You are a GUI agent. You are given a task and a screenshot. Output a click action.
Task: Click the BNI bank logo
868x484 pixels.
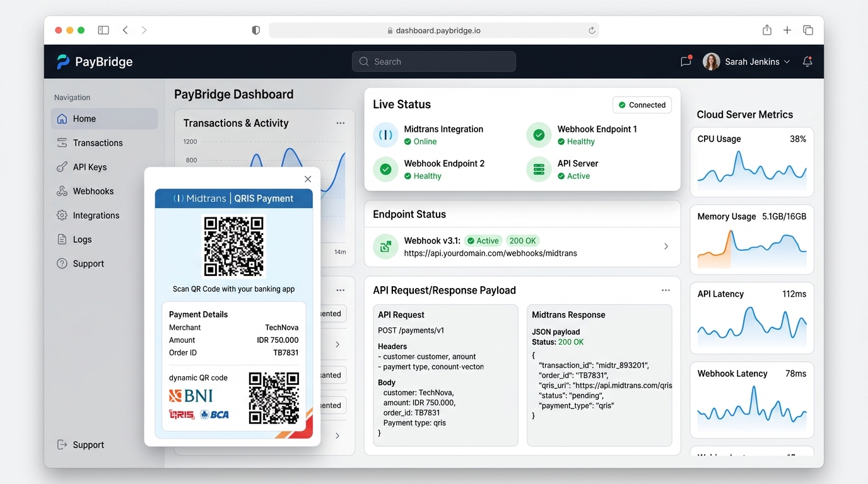point(191,396)
